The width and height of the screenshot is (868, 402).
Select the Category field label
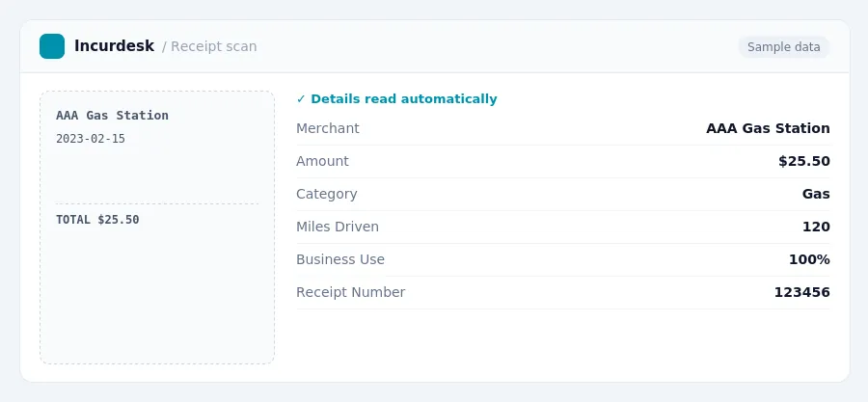coord(327,194)
